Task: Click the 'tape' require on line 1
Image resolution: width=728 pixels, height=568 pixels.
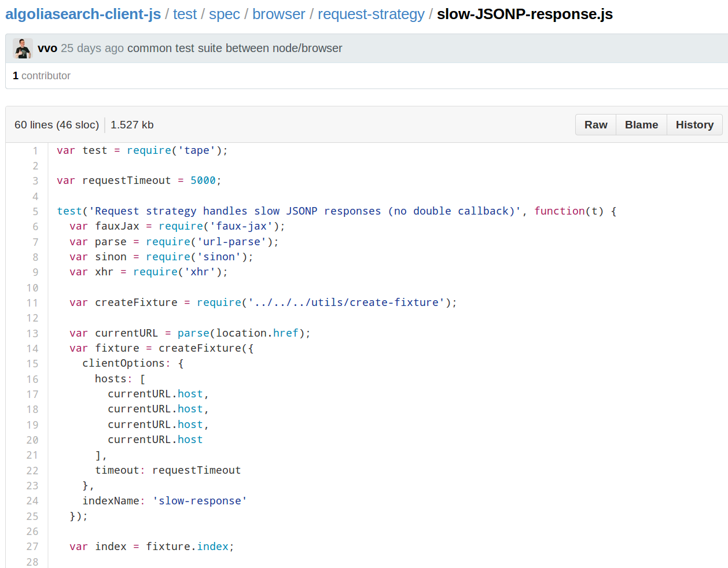Action: tap(197, 150)
